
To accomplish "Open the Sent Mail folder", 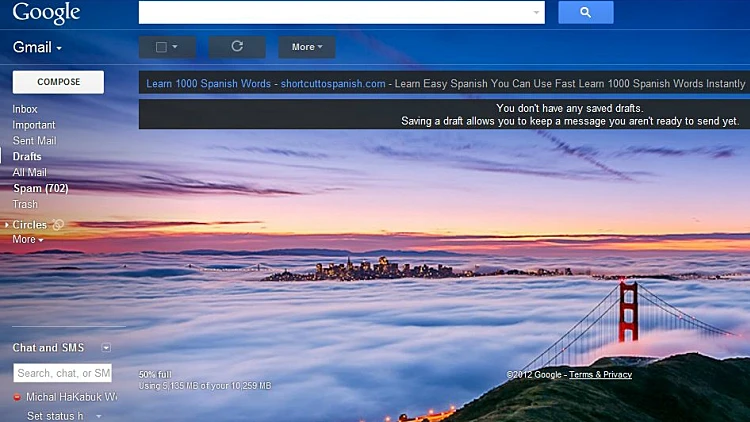I will point(34,141).
